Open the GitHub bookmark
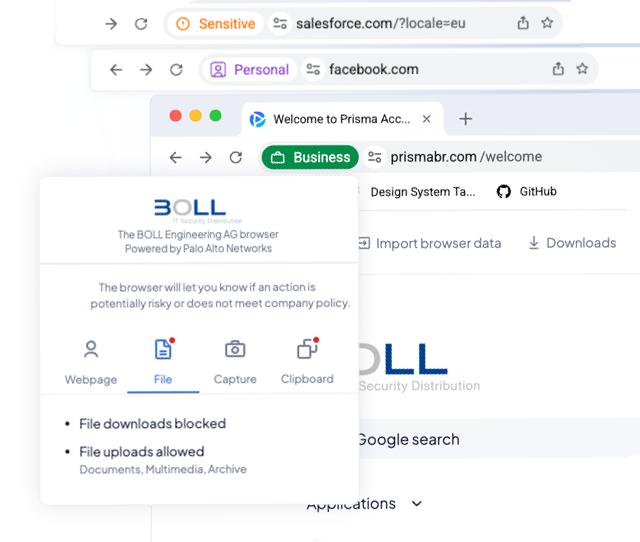The height and width of the screenshot is (542, 640). pos(527,191)
